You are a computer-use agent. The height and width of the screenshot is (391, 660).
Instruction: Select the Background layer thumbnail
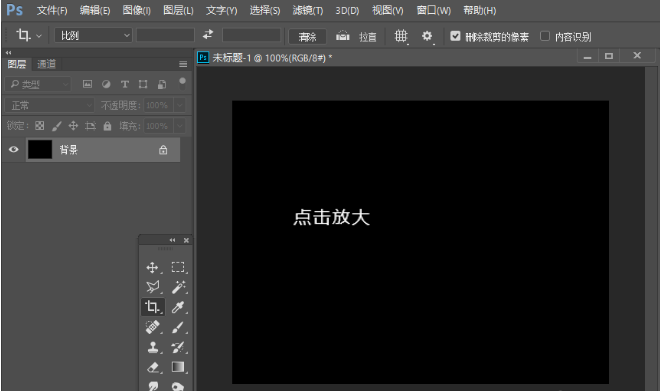click(x=40, y=149)
